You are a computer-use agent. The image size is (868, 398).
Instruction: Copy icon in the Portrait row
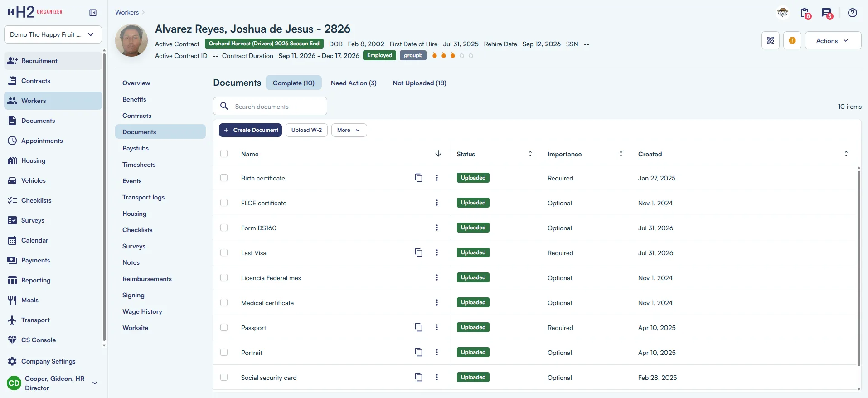(x=418, y=352)
